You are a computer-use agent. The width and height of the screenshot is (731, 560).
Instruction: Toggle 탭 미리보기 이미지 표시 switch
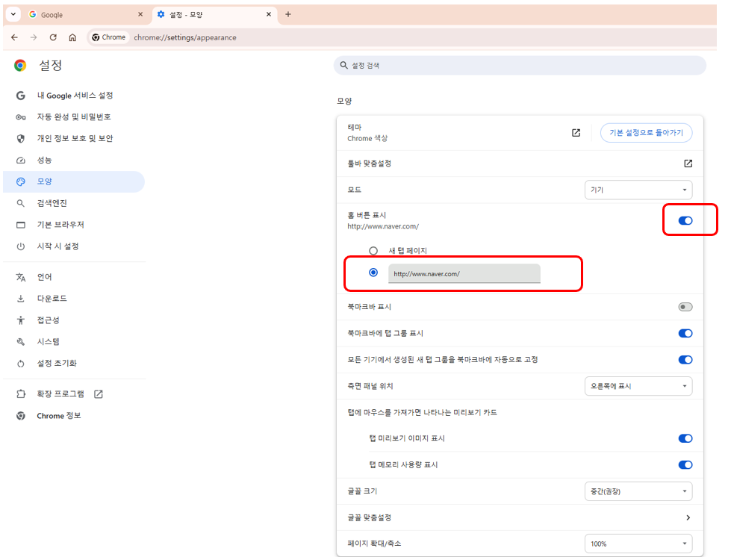pyautogui.click(x=685, y=438)
